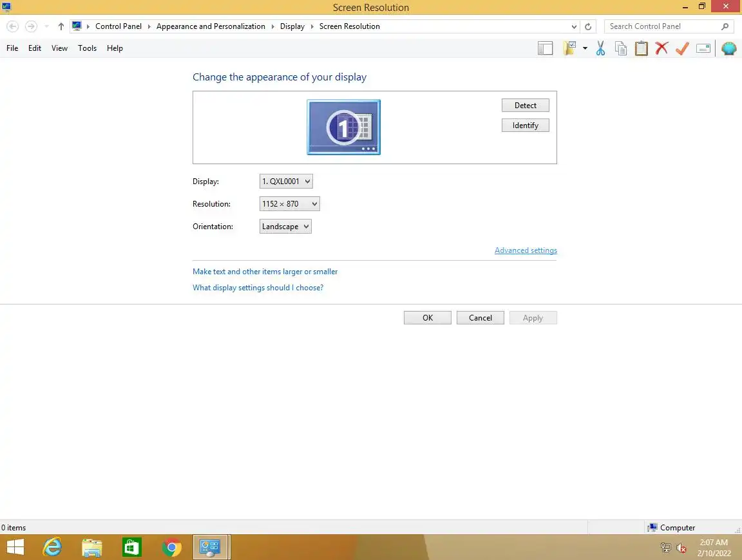The image size is (742, 560).
Task: Click the Refresh button in address bar
Action: (587, 26)
